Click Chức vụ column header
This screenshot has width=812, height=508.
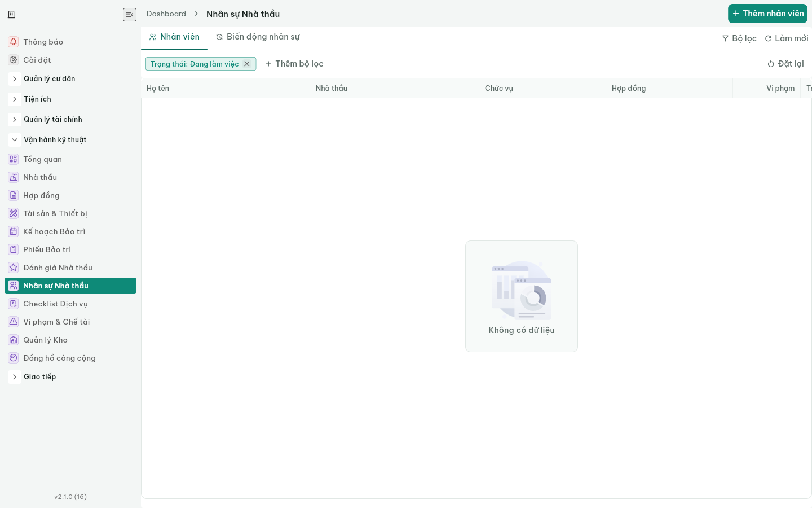pos(542,88)
